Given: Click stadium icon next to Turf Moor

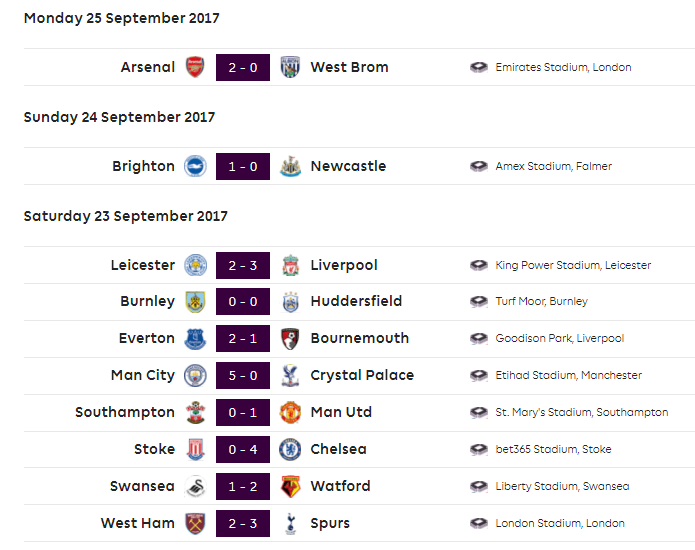Looking at the screenshot, I should (479, 301).
